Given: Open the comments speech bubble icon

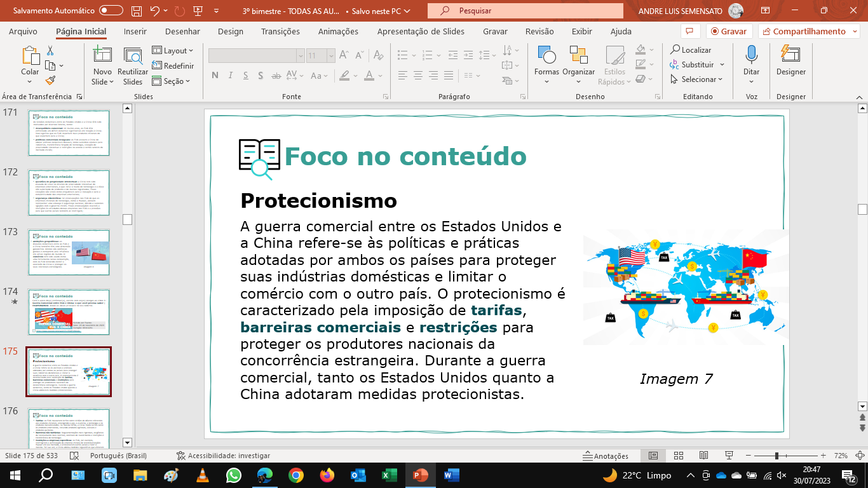Looking at the screenshot, I should click(689, 31).
